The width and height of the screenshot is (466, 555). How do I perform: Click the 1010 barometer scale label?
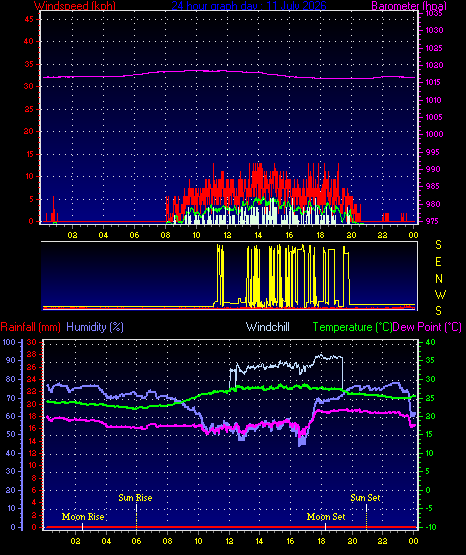coord(434,100)
